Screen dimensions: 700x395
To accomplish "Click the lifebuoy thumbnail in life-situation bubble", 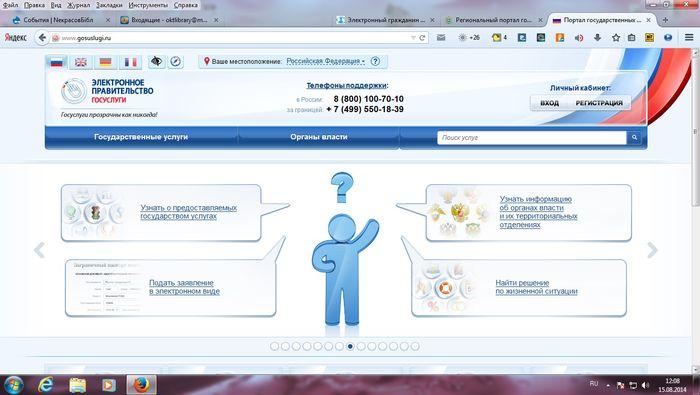I will click(445, 288).
